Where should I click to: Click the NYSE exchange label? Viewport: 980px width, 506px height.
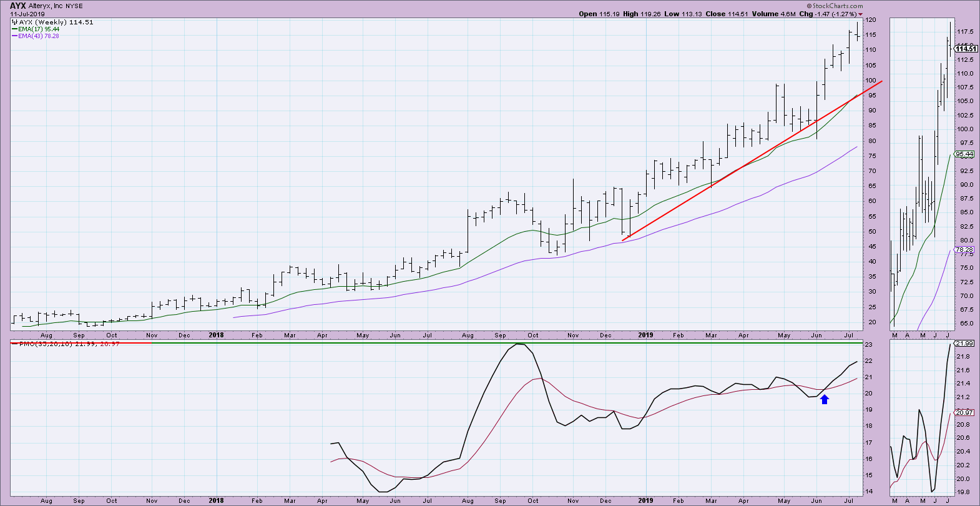pos(74,6)
